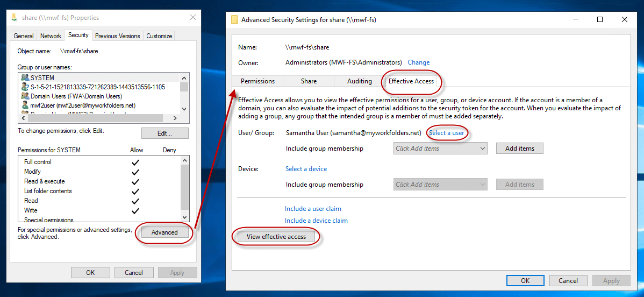Click the Domain Users group icon

25,96
